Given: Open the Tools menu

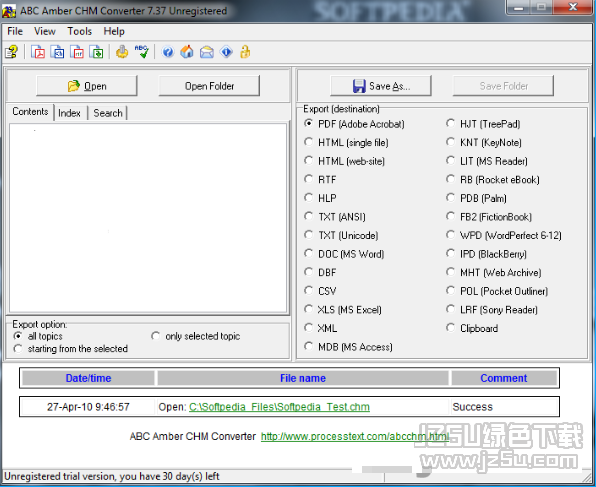Looking at the screenshot, I should click(x=79, y=31).
